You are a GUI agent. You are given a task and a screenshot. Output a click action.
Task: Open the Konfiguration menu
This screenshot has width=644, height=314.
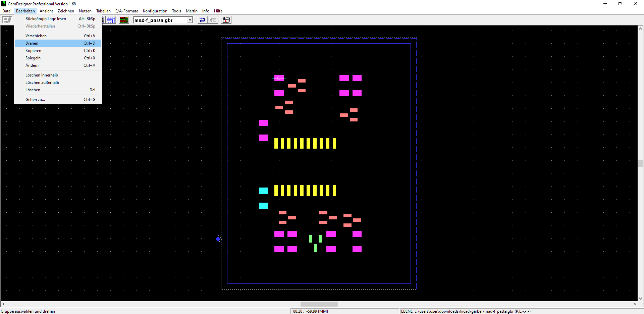pyautogui.click(x=155, y=11)
